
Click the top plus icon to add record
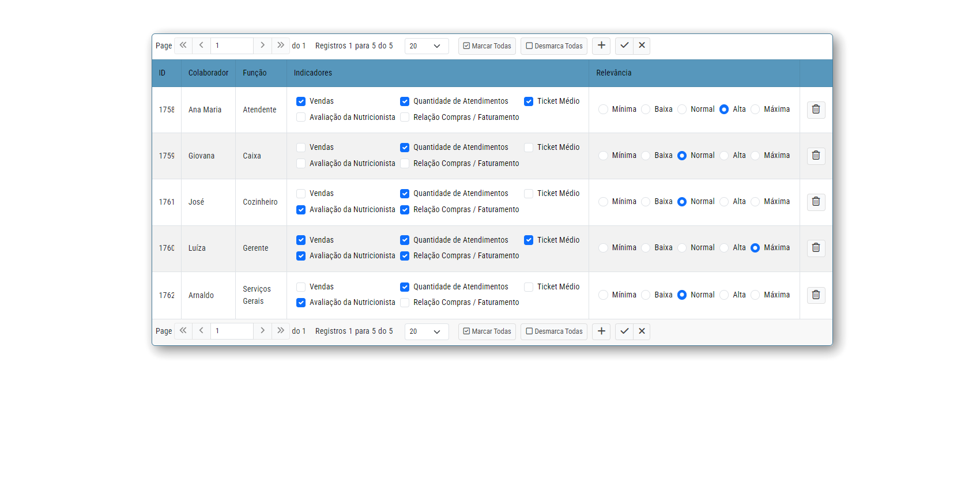click(601, 46)
